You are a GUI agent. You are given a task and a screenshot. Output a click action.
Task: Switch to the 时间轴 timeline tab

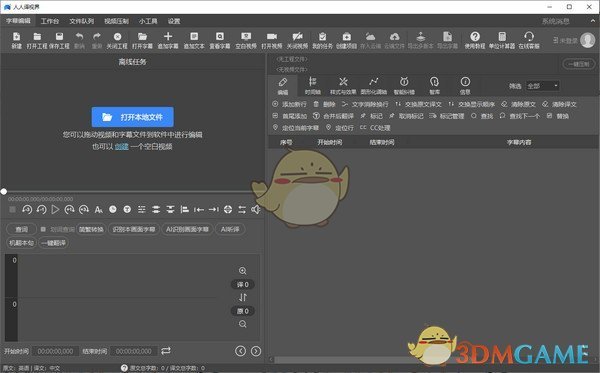[x=313, y=86]
